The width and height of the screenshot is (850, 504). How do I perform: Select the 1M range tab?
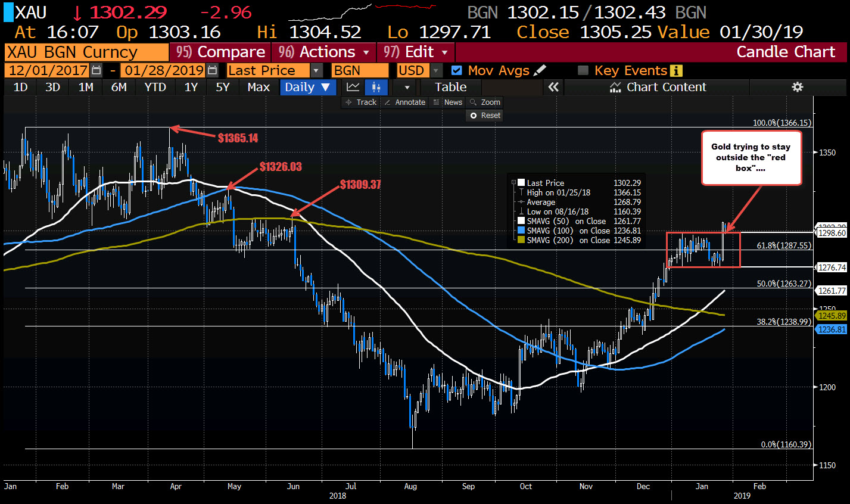click(86, 87)
